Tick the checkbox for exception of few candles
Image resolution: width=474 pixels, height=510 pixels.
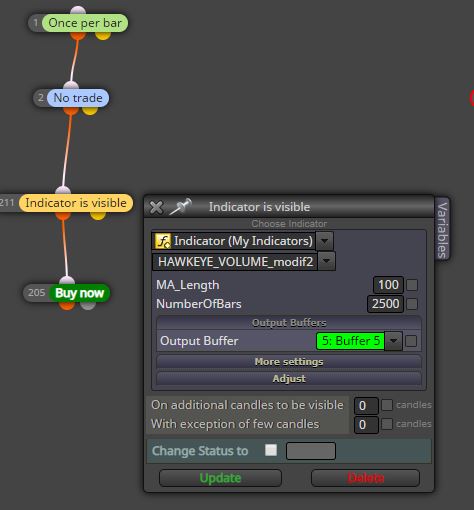387,424
